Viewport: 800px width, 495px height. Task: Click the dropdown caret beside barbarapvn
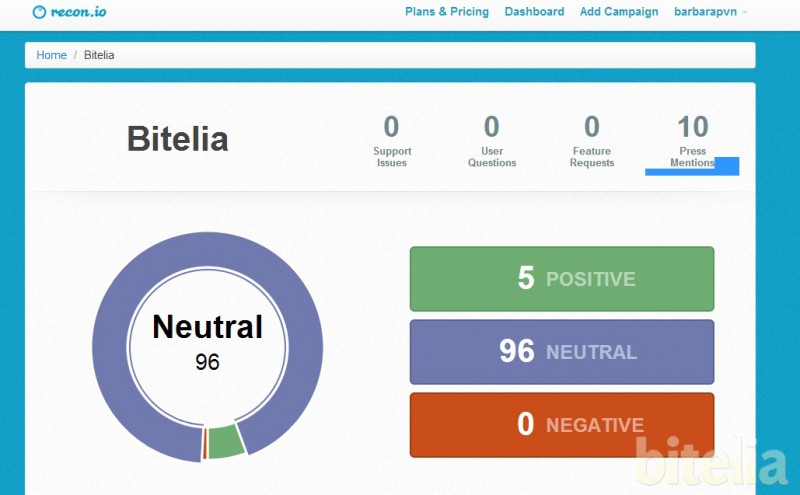pos(745,12)
